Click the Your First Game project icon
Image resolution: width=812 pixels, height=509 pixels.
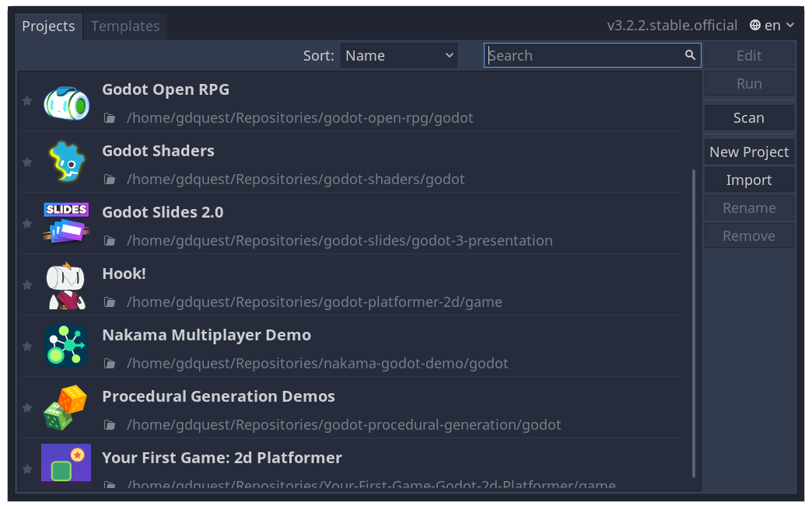[66, 465]
